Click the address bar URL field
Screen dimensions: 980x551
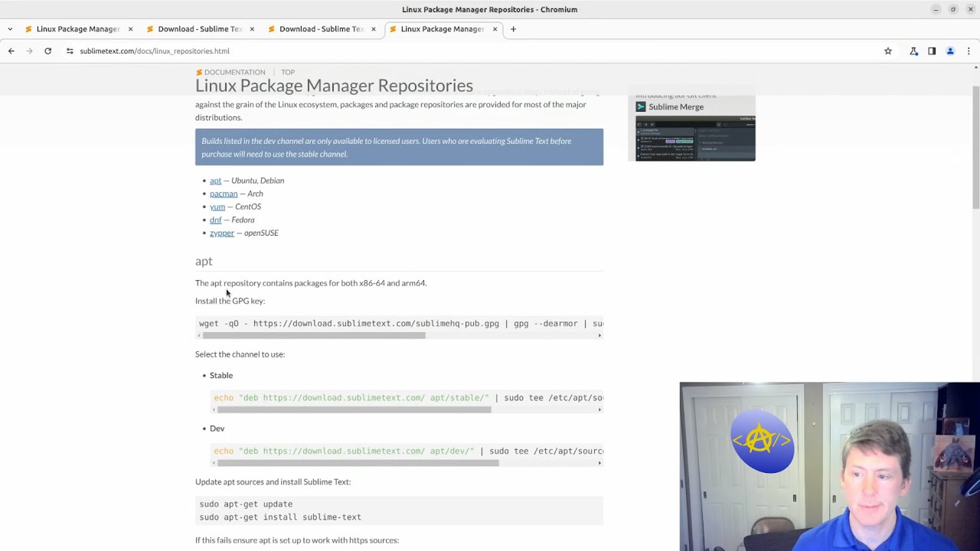click(475, 51)
